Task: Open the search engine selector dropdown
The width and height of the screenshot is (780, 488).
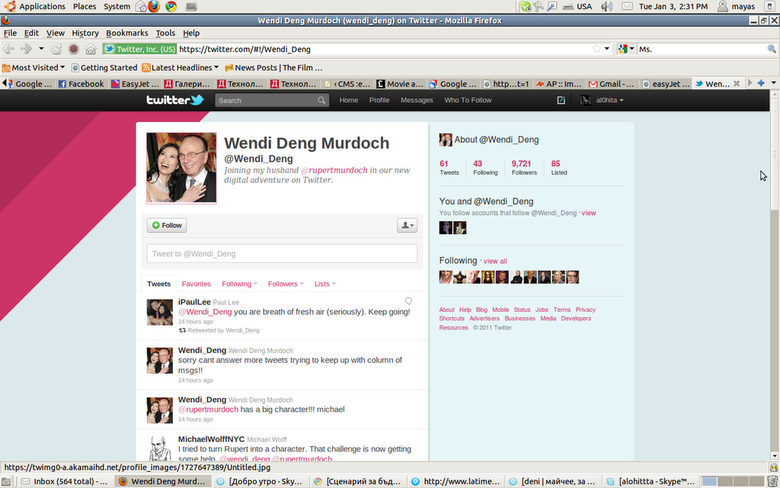Action: [x=626, y=49]
